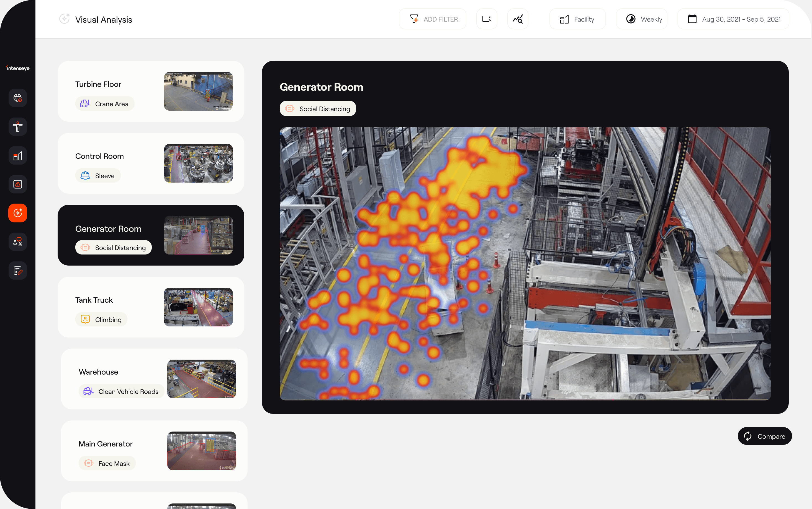Screen dimensions: 812x509
Task: Click the camera filter icon in the header
Action: coord(487,19)
